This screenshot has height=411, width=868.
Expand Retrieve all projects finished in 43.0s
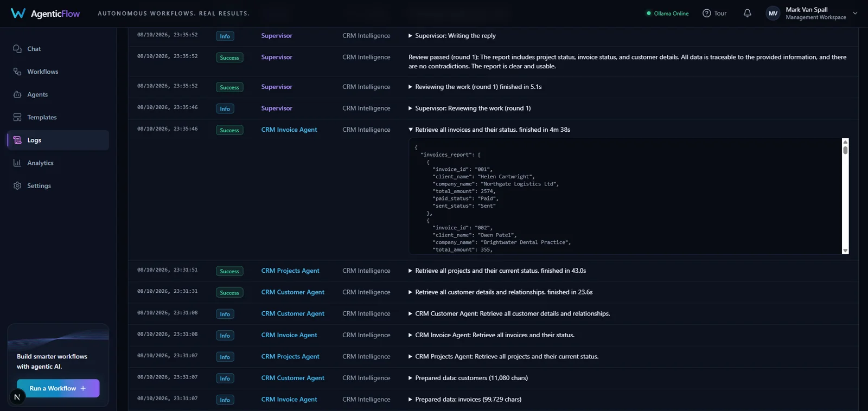pyautogui.click(x=411, y=271)
